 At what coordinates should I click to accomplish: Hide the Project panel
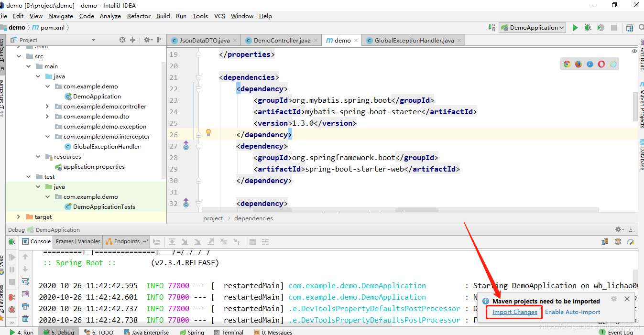coord(159,40)
